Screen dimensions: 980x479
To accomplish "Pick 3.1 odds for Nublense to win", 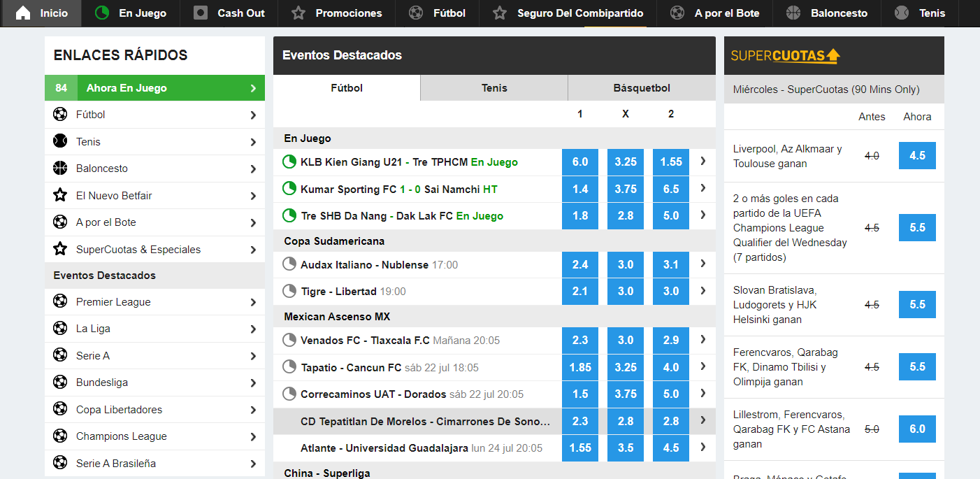I will click(x=671, y=264).
